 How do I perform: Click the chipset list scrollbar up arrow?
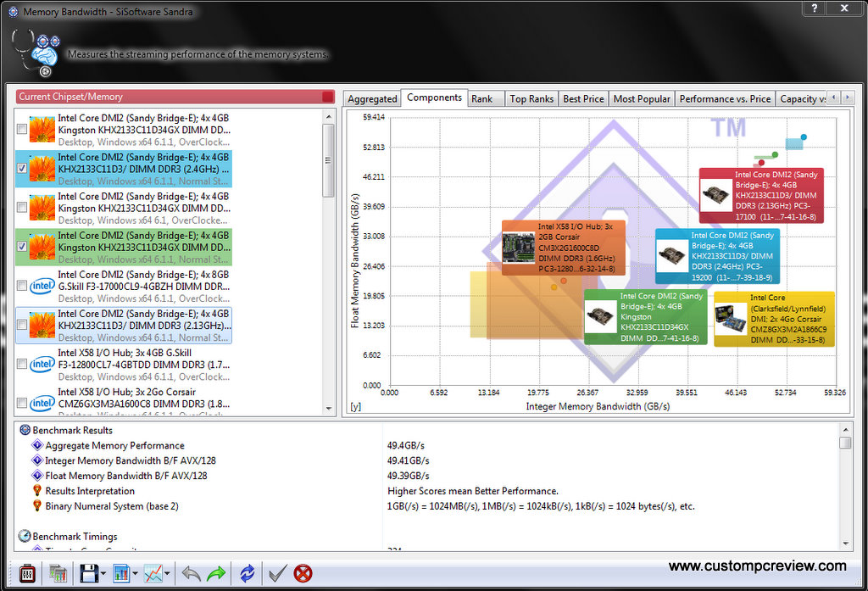(x=329, y=117)
